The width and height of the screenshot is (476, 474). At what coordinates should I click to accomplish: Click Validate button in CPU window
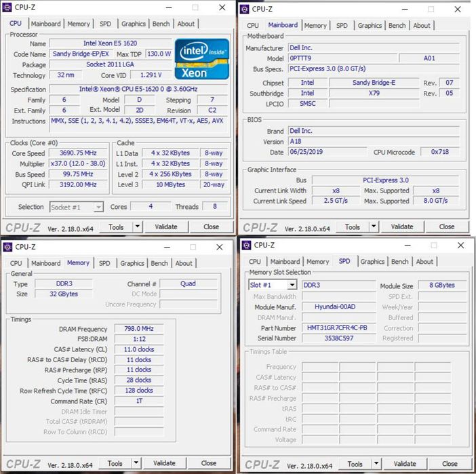pyautogui.click(x=166, y=226)
